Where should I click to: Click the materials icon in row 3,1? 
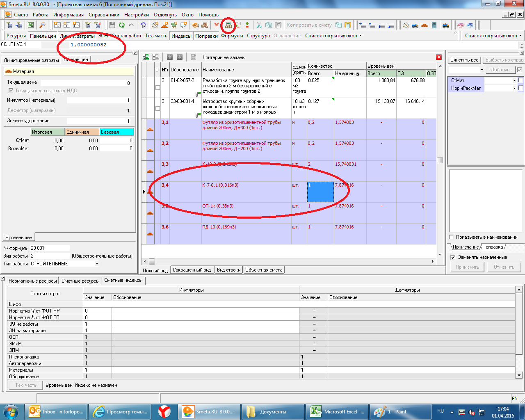coord(150,129)
